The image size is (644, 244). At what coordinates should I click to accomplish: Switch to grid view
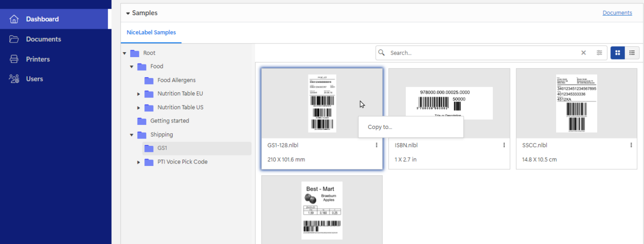click(618, 53)
